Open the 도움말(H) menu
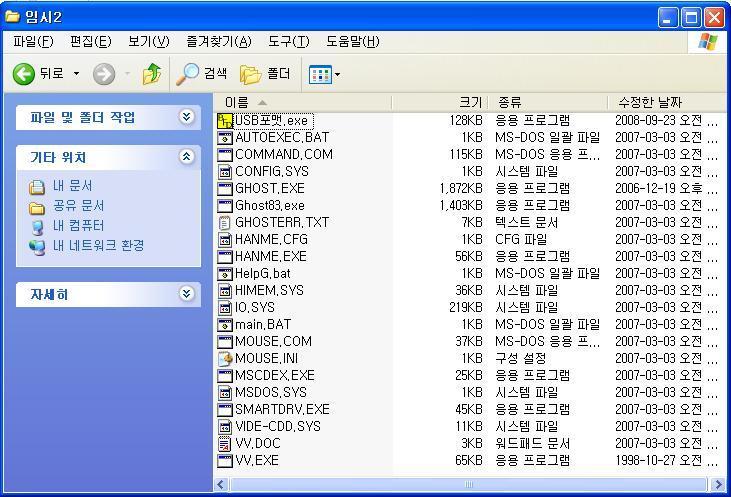This screenshot has width=731, height=497. click(352, 41)
